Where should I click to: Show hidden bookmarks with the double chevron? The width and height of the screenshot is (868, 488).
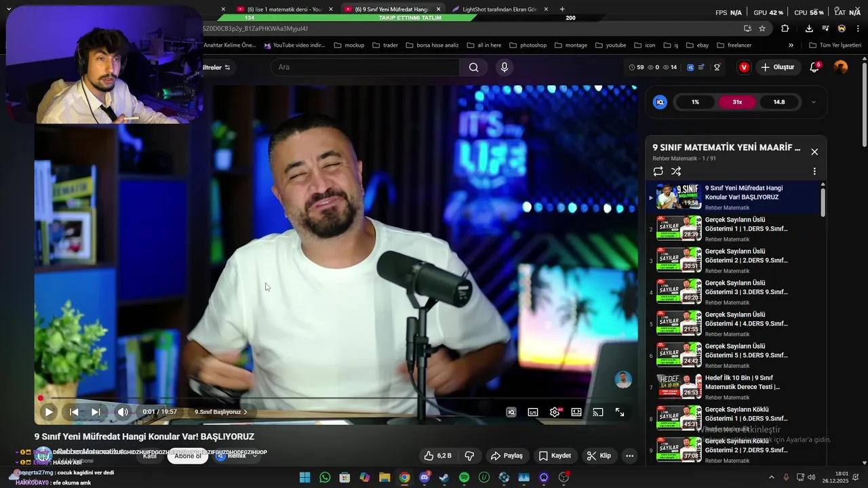click(x=791, y=45)
